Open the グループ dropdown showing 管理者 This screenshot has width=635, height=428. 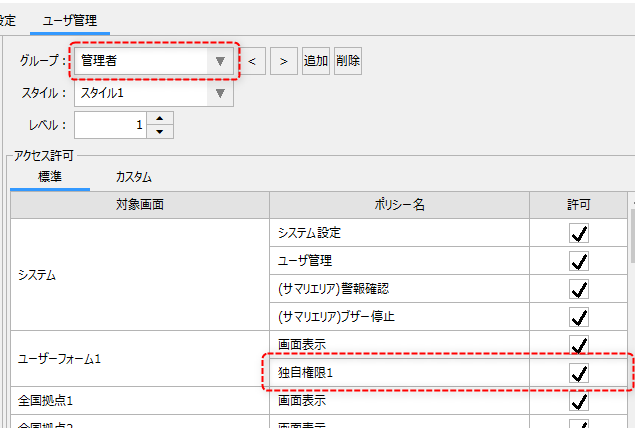click(220, 61)
